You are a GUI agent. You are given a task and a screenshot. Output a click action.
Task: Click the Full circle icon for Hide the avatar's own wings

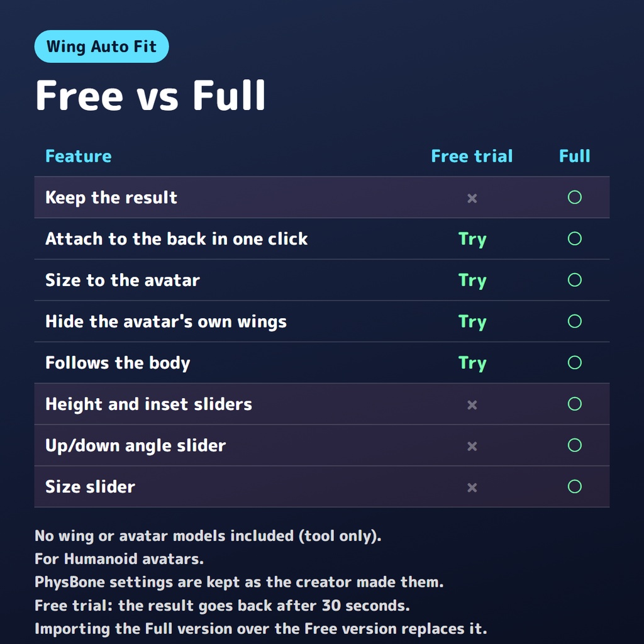(574, 321)
